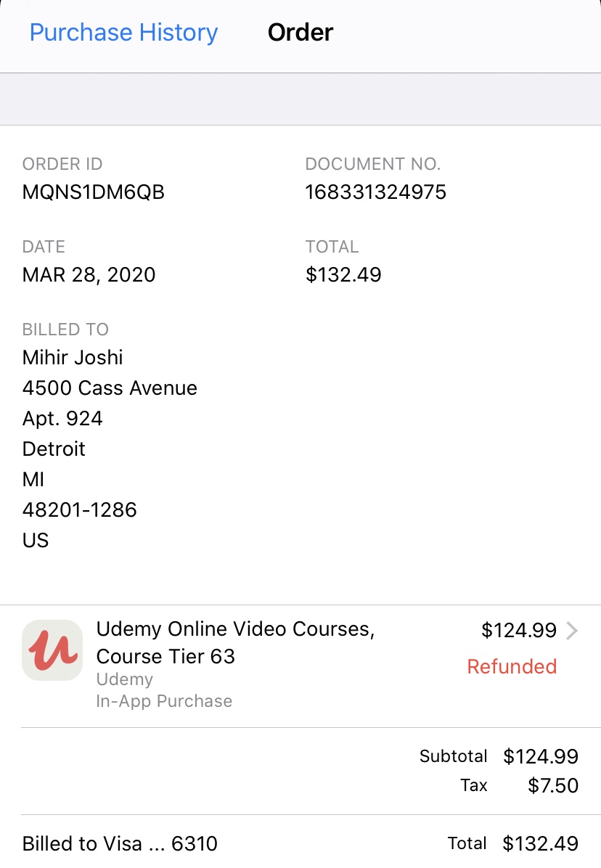Image resolution: width=601 pixels, height=868 pixels.
Task: Tap the Udemy developer name text
Action: click(124, 679)
